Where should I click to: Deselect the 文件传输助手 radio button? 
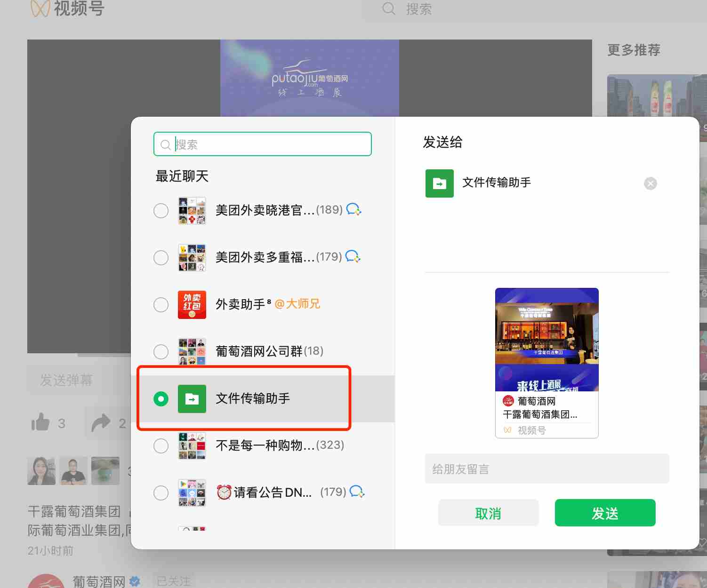tap(161, 399)
